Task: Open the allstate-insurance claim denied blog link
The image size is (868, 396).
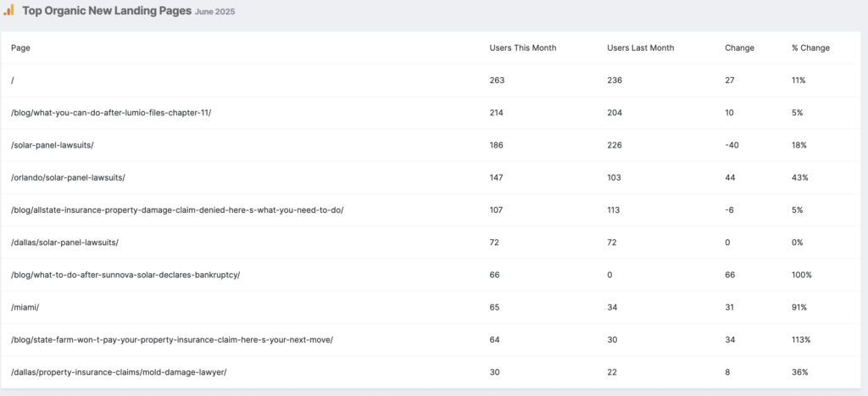Action: (177, 210)
